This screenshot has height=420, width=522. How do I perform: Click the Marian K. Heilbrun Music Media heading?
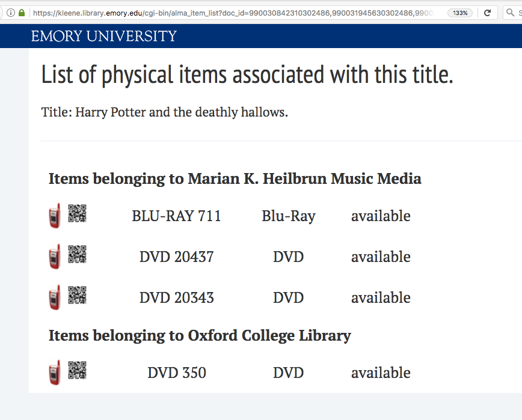(235, 178)
